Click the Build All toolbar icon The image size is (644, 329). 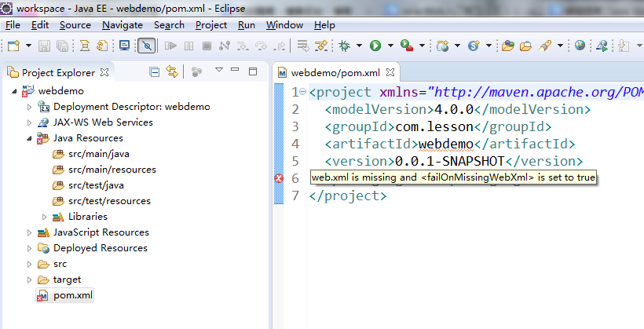pos(85,46)
